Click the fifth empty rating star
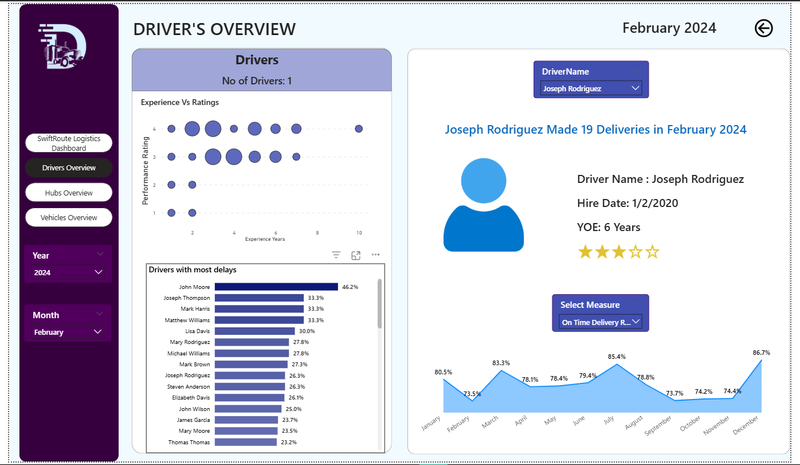800x465 pixels. pos(652,252)
